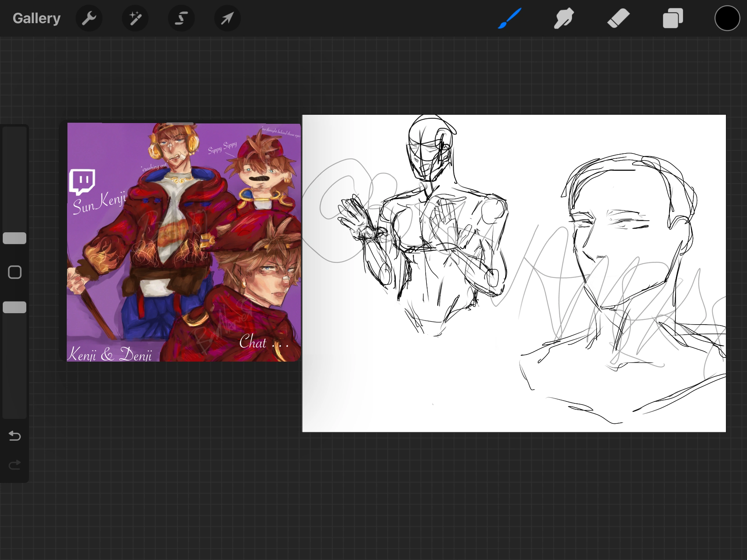Screen dimensions: 747x560
Task: Adjust the brush size slider handle
Action: tap(14, 238)
